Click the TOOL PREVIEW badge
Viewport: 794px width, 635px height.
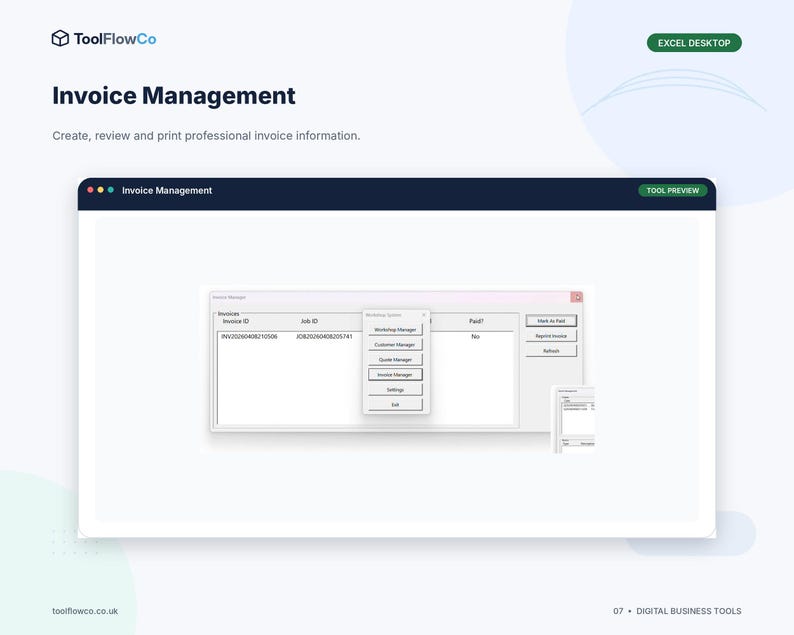pos(672,190)
